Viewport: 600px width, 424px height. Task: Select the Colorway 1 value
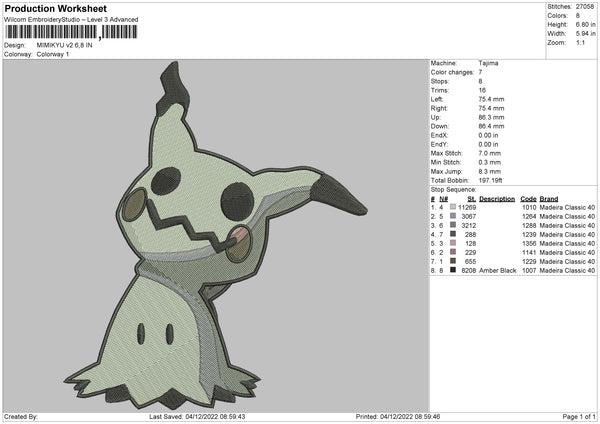[x=53, y=54]
